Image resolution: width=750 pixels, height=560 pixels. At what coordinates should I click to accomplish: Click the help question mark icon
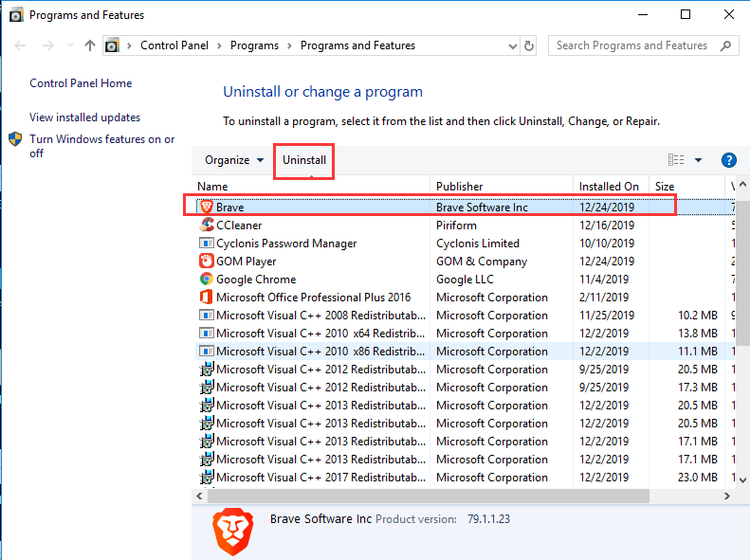click(x=728, y=160)
